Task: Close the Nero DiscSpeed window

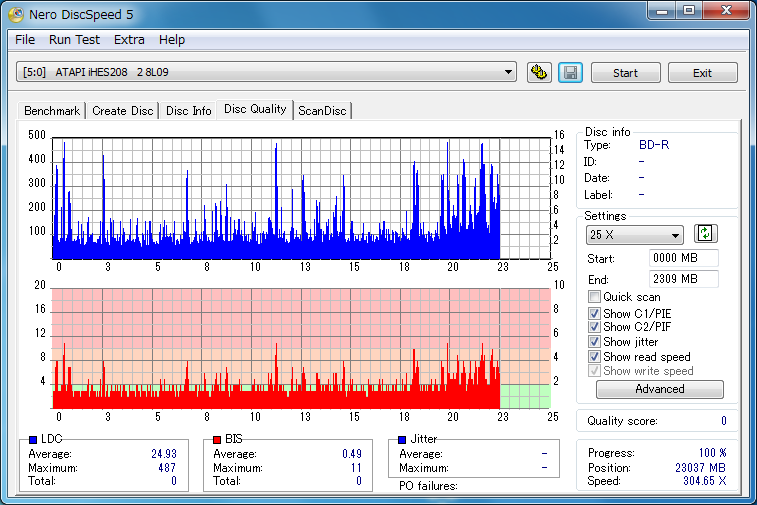Action: [x=726, y=11]
